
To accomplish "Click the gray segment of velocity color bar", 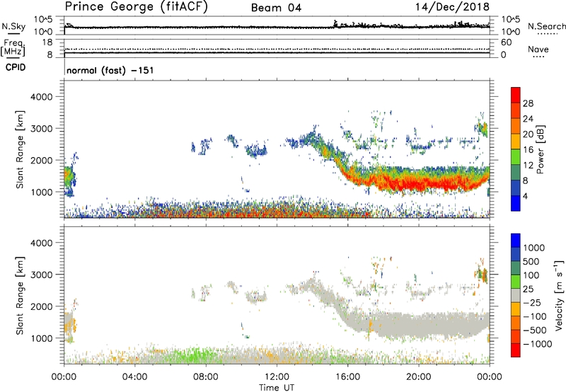I will tap(516, 295).
